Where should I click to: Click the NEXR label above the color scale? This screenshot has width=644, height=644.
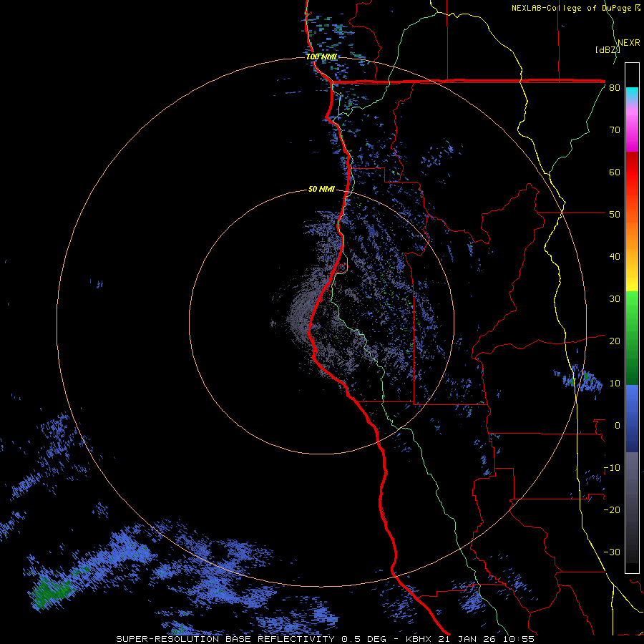tap(628, 43)
